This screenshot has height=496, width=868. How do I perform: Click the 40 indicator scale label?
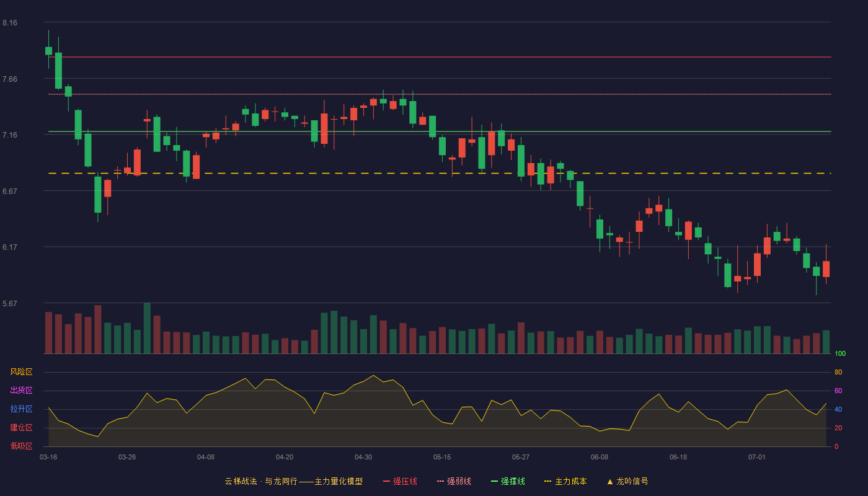click(x=838, y=409)
